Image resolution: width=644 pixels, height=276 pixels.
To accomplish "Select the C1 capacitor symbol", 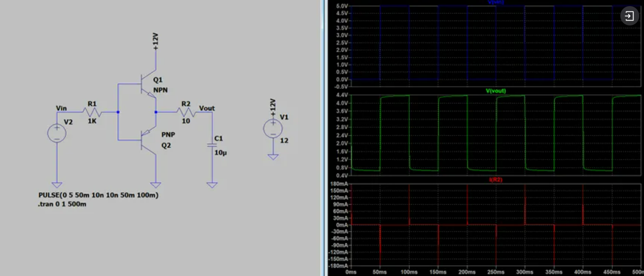I will (212, 145).
